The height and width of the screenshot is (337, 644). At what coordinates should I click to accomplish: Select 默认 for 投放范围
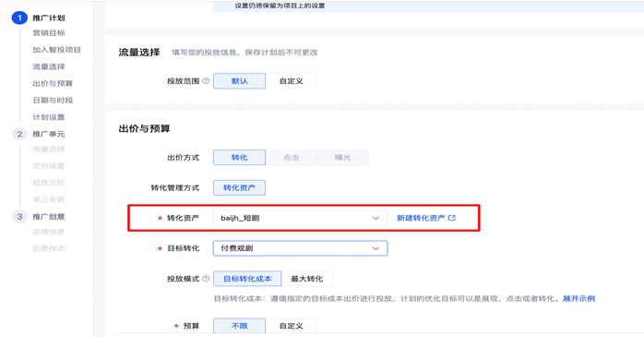240,81
